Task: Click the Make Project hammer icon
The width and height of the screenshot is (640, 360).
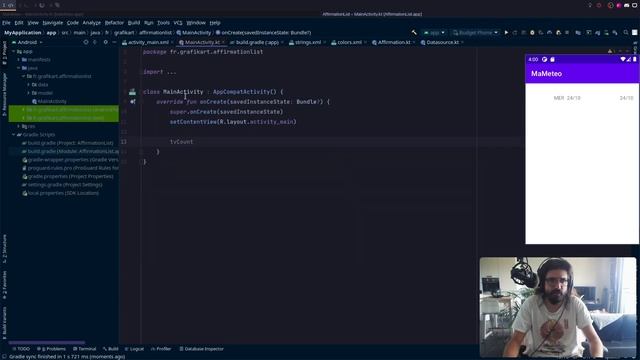Action: [414, 33]
